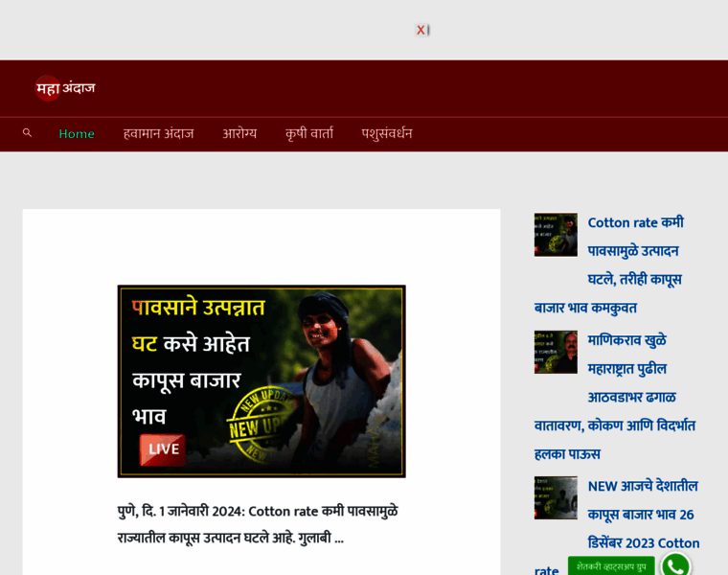Open the हवामान अंदाज menu

point(158,134)
